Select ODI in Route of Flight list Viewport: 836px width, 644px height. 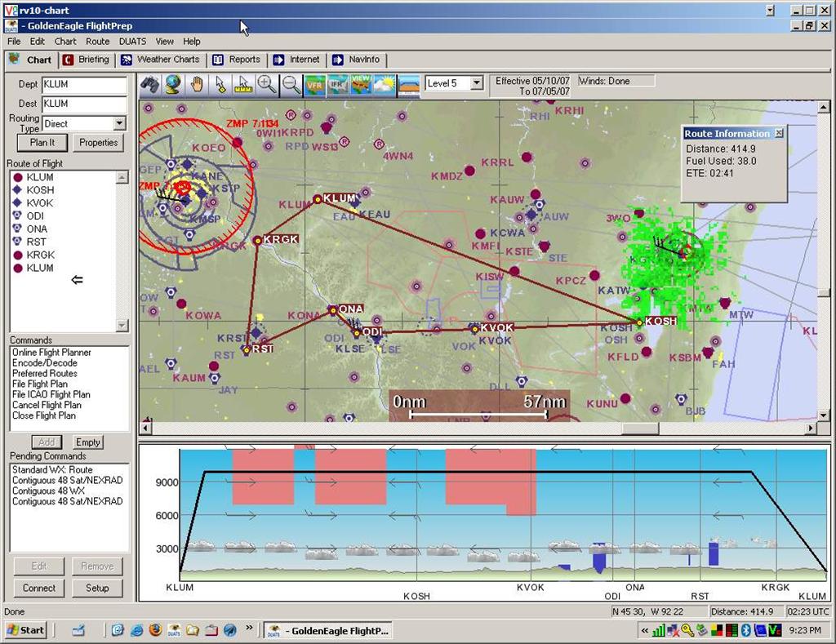[35, 216]
